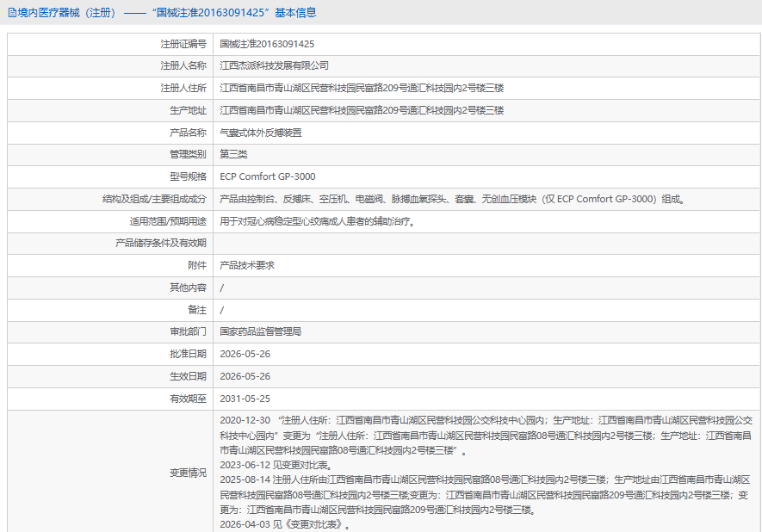Screen dimensions: 762x532
Task: Click the 其他内容 label
Action: (188, 288)
